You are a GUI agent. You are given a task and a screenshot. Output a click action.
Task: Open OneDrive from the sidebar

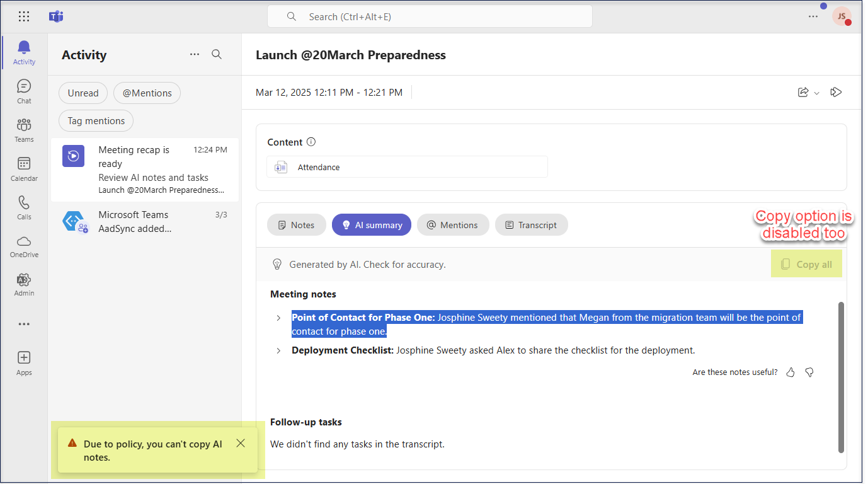[x=24, y=245]
